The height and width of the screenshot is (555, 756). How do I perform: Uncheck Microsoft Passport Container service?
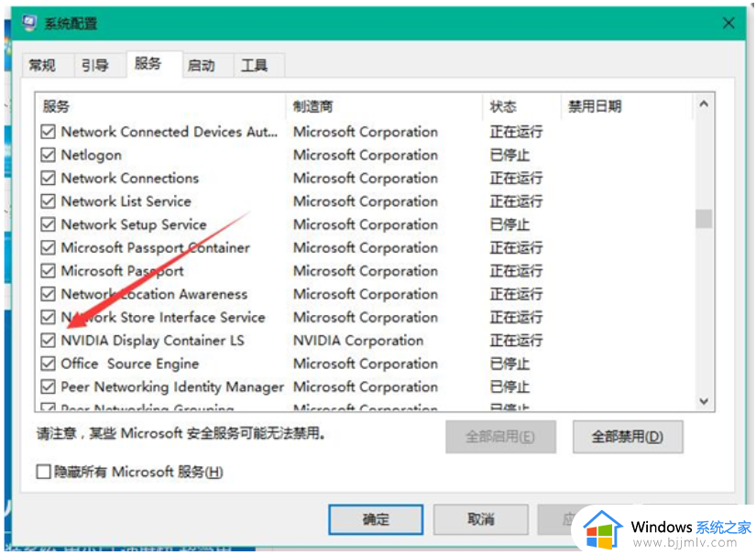[48, 247]
